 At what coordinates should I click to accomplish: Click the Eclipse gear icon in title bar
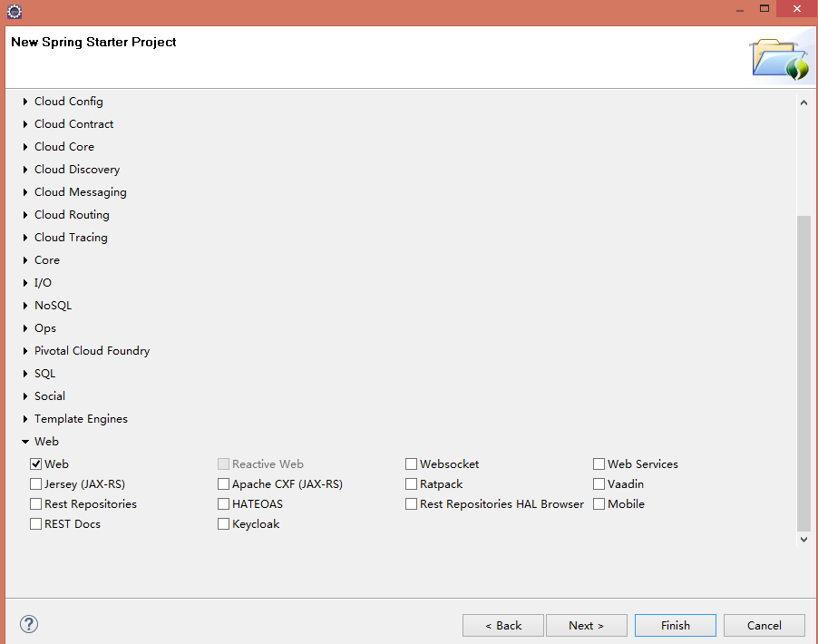15,12
